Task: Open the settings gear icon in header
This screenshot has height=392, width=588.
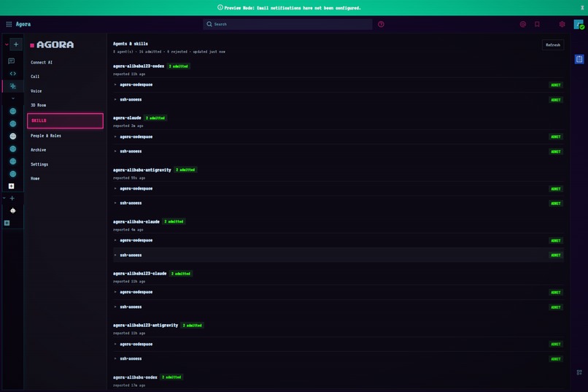Action: [x=562, y=24]
